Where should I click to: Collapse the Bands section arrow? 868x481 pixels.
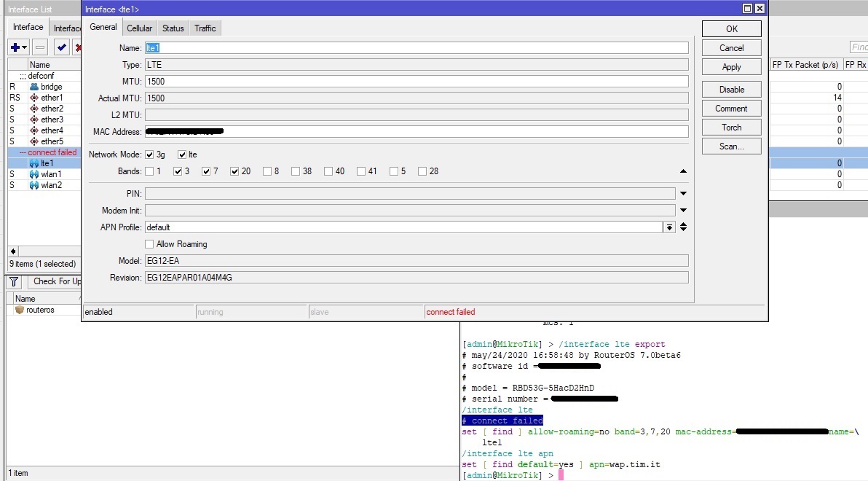point(683,171)
